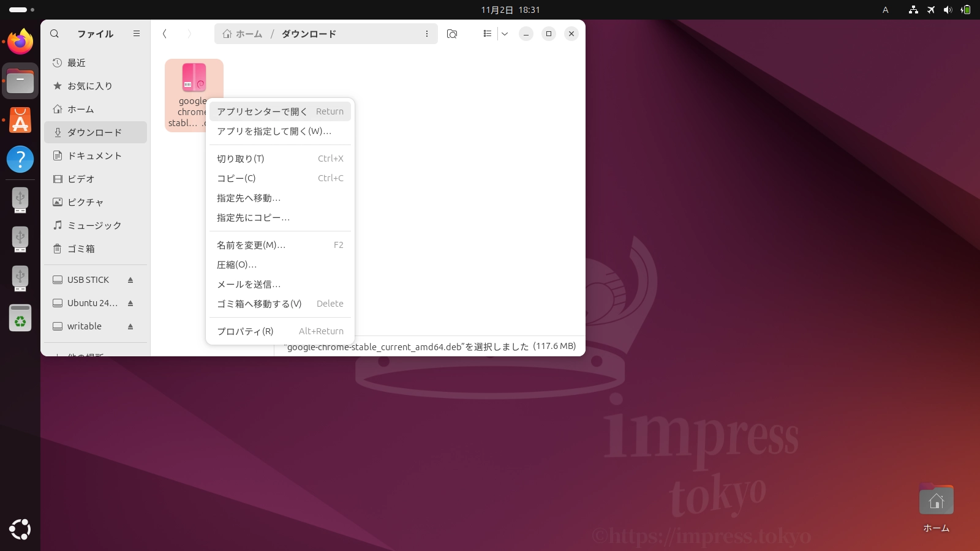Choose 指定先へ移動… menu entry
Screen dimensions: 980x551
click(280, 198)
